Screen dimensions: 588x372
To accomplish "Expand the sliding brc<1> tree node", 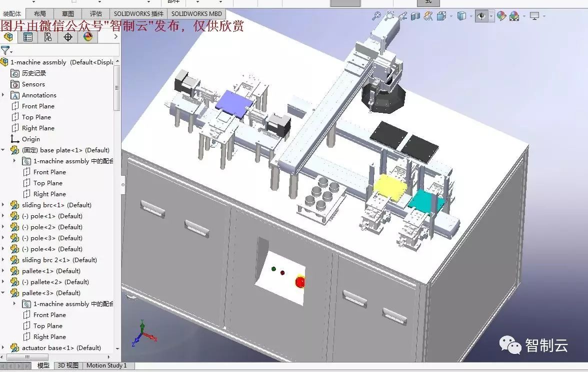I will (3, 205).
